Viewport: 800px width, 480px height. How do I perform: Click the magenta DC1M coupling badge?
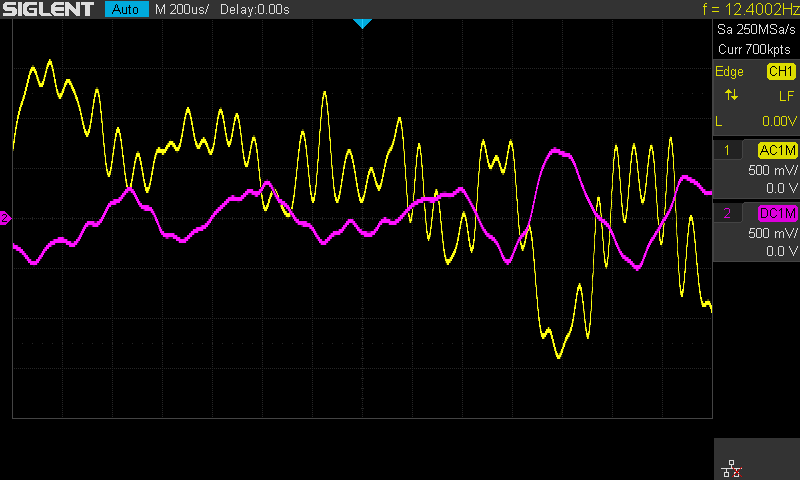coord(778,213)
